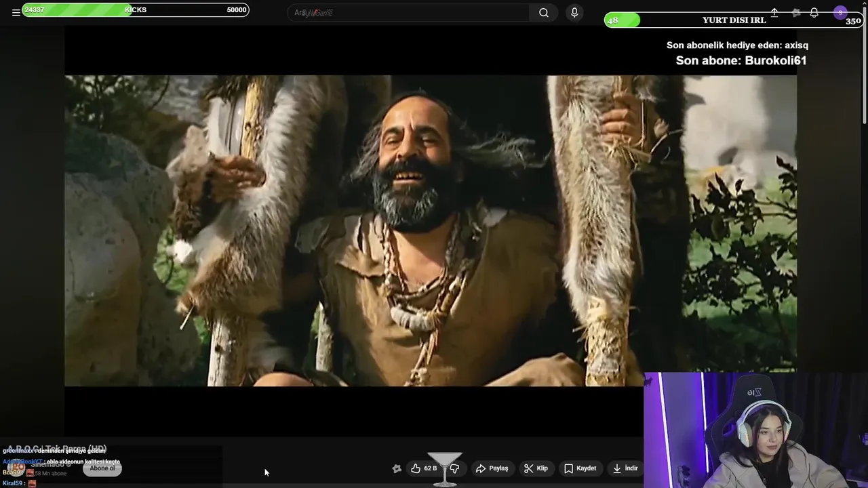Click the channel avatar next to Sinemacu
This screenshot has height=488, width=868.
[16, 468]
